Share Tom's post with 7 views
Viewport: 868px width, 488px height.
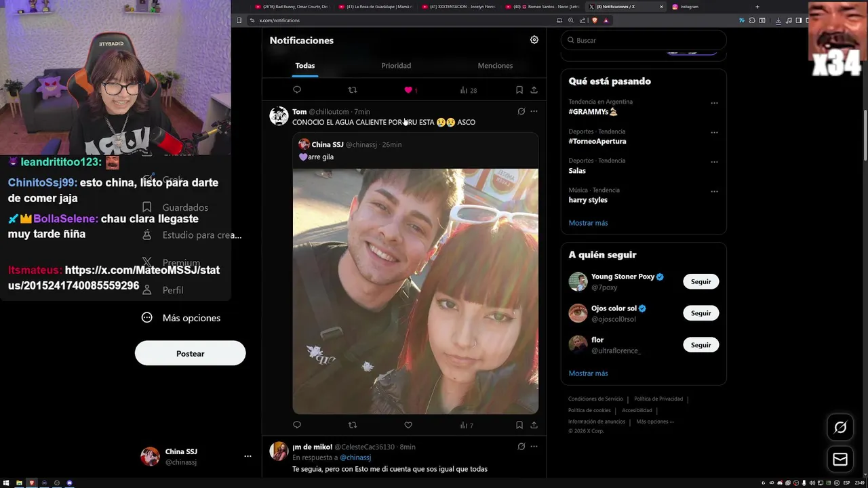534,425
